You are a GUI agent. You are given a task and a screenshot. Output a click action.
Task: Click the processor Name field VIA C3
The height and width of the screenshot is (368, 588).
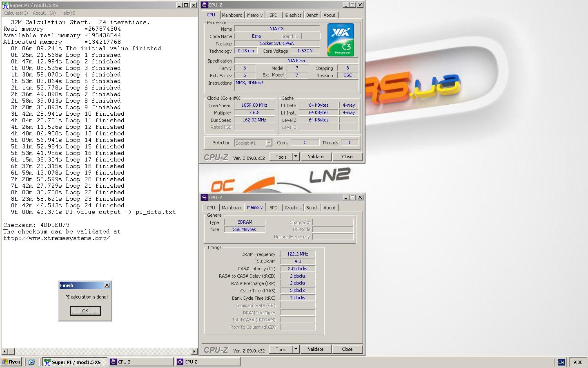[277, 29]
